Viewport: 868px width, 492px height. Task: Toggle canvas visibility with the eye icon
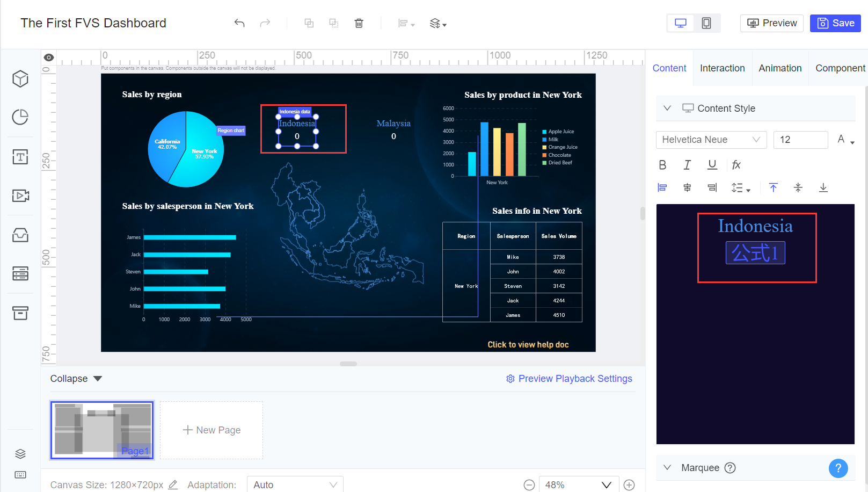pos(49,56)
